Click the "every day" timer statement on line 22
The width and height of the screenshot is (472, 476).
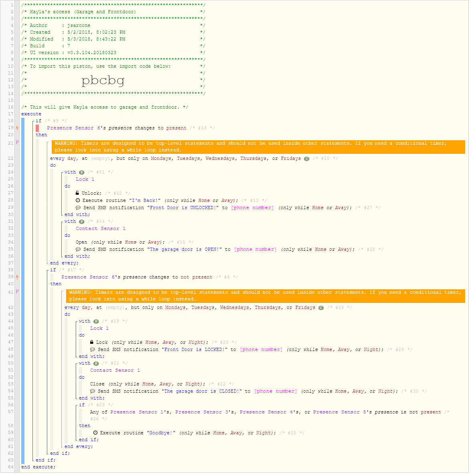[x=64, y=158]
